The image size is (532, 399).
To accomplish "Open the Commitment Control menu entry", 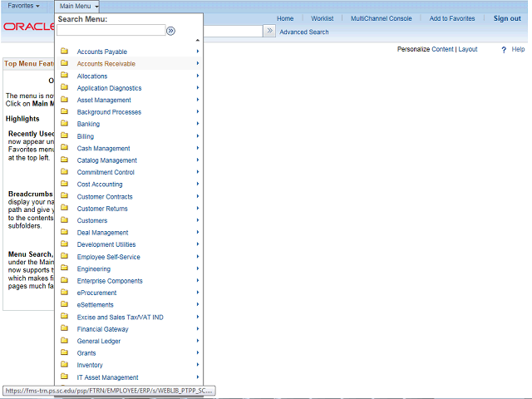I will click(x=106, y=172).
